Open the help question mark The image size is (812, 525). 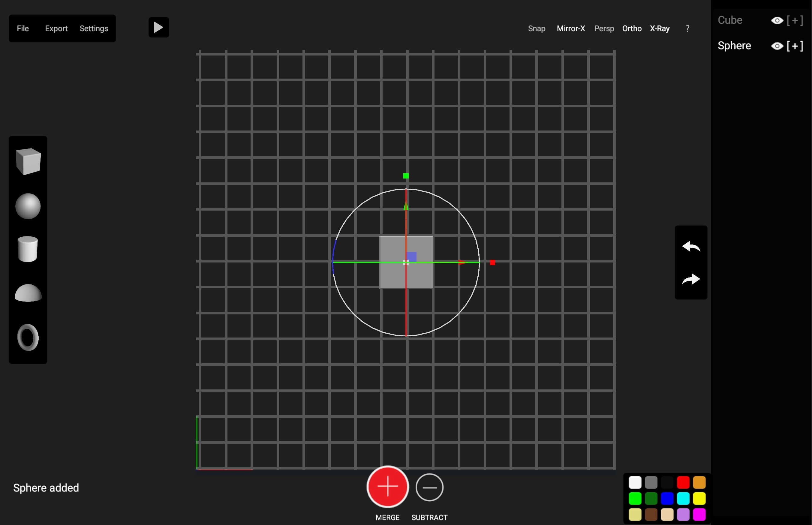coord(687,28)
